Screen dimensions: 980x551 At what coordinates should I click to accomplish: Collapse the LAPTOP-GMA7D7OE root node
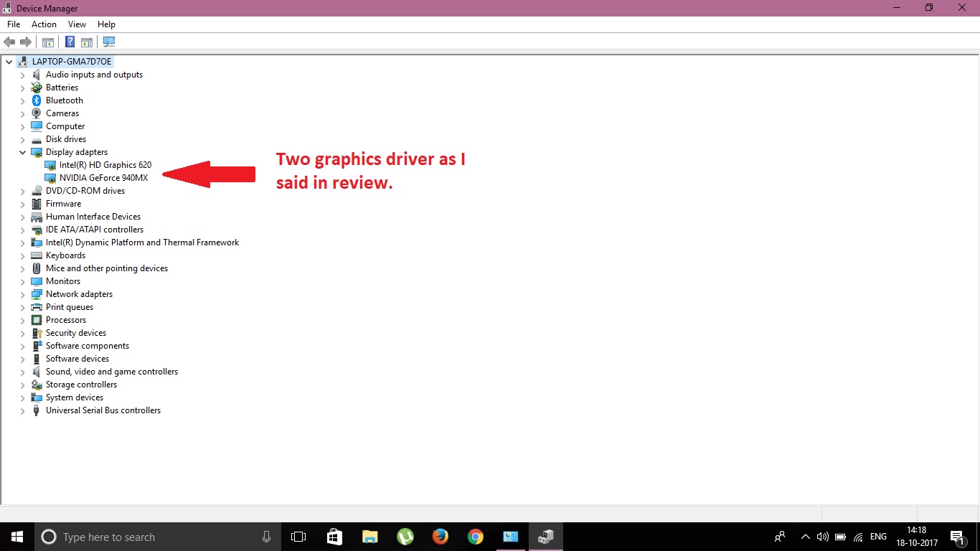9,62
